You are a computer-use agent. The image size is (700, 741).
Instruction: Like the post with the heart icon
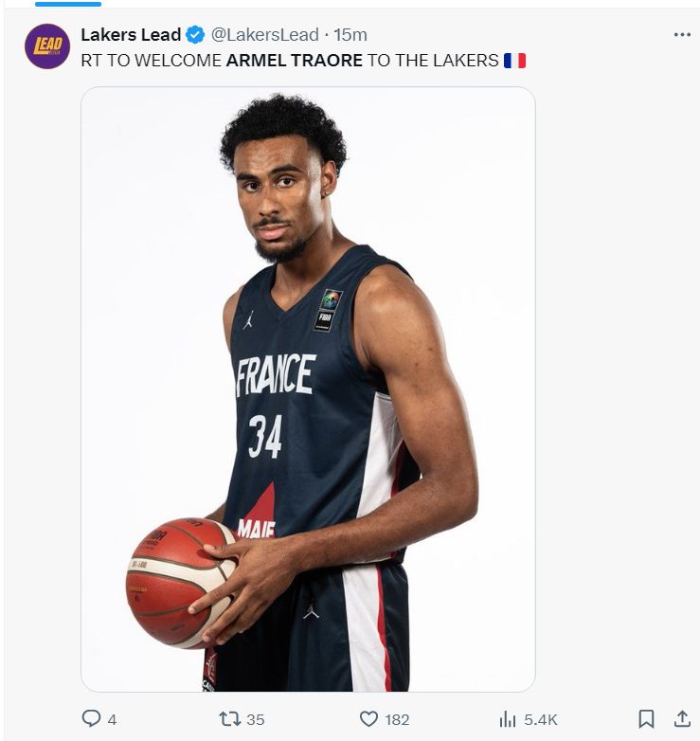coord(368,719)
